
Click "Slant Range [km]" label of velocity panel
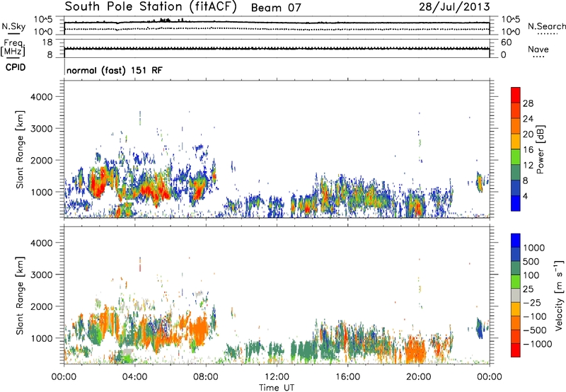(20, 296)
